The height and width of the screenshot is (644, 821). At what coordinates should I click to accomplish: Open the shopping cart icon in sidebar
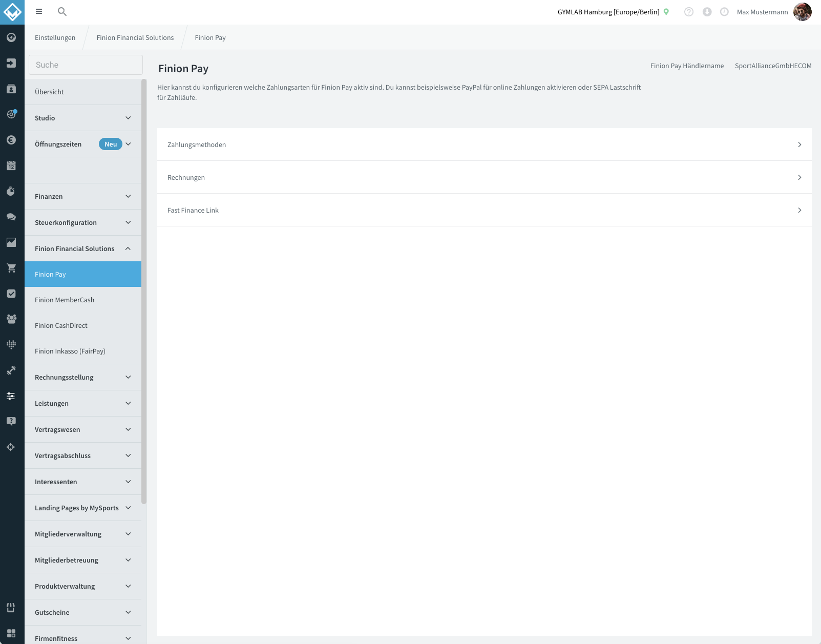11,268
